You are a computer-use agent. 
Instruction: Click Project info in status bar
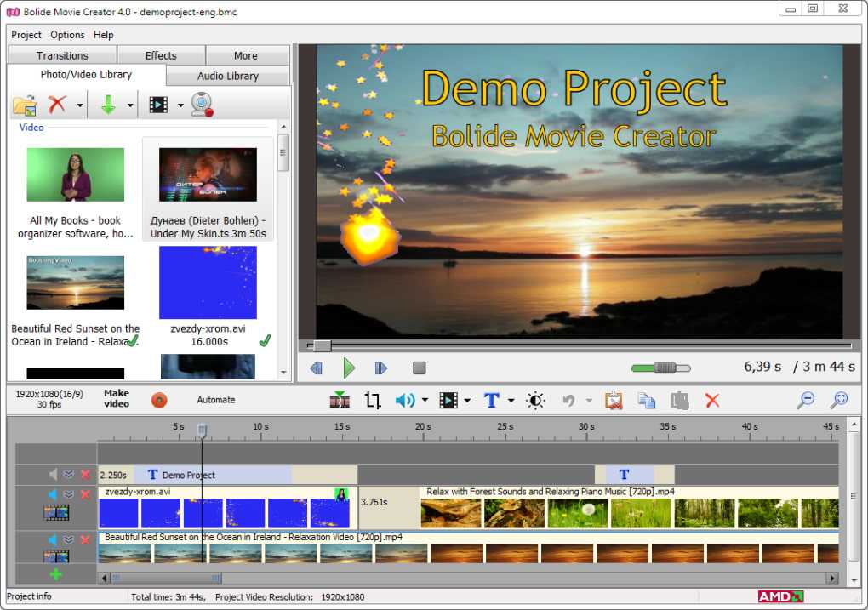(x=29, y=596)
